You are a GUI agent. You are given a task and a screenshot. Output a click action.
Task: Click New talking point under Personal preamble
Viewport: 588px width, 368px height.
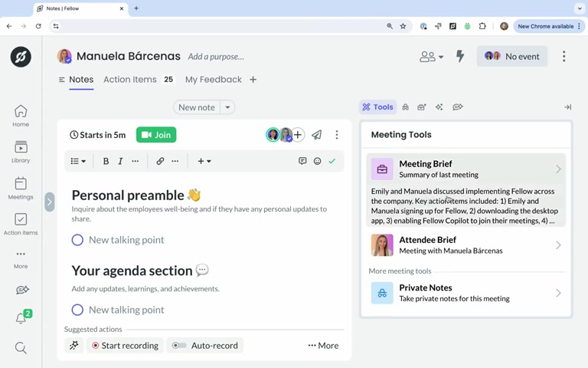point(126,240)
